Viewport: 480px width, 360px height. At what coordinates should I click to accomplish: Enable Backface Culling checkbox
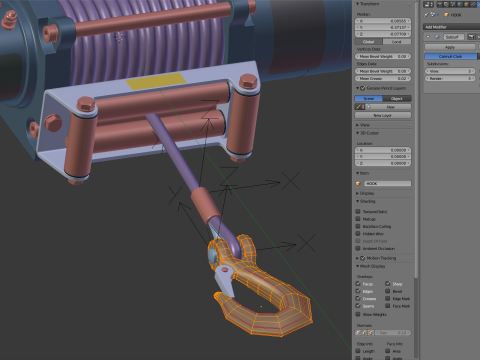[358, 226]
